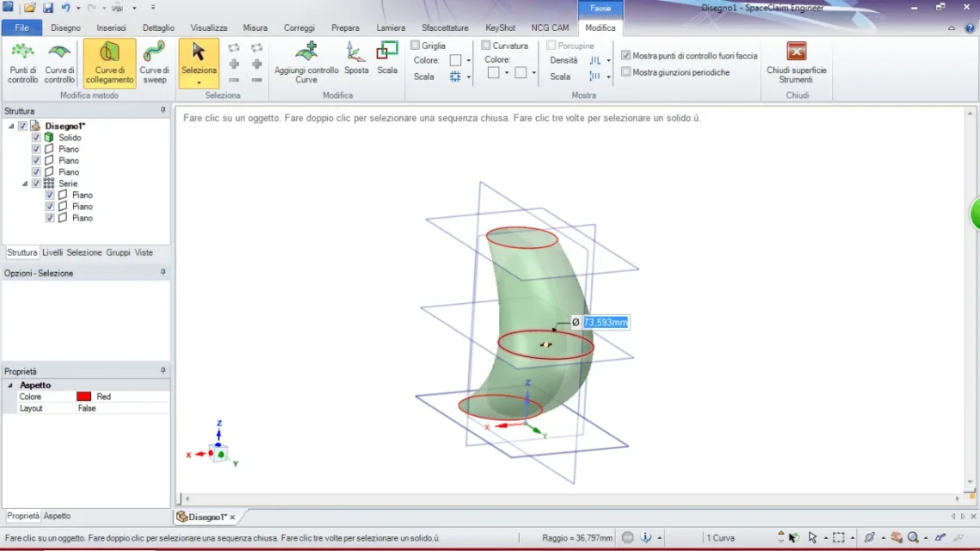This screenshot has height=551, width=980.
Task: Switch to the Livelli panel tab
Action: pyautogui.click(x=52, y=252)
